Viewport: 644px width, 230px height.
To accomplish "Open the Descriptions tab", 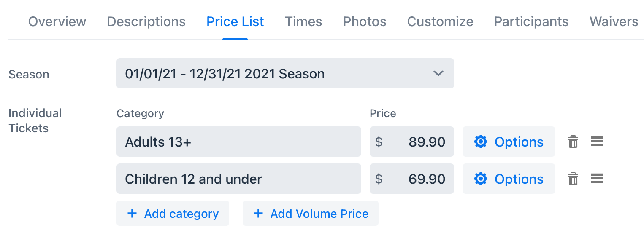I will [x=146, y=21].
